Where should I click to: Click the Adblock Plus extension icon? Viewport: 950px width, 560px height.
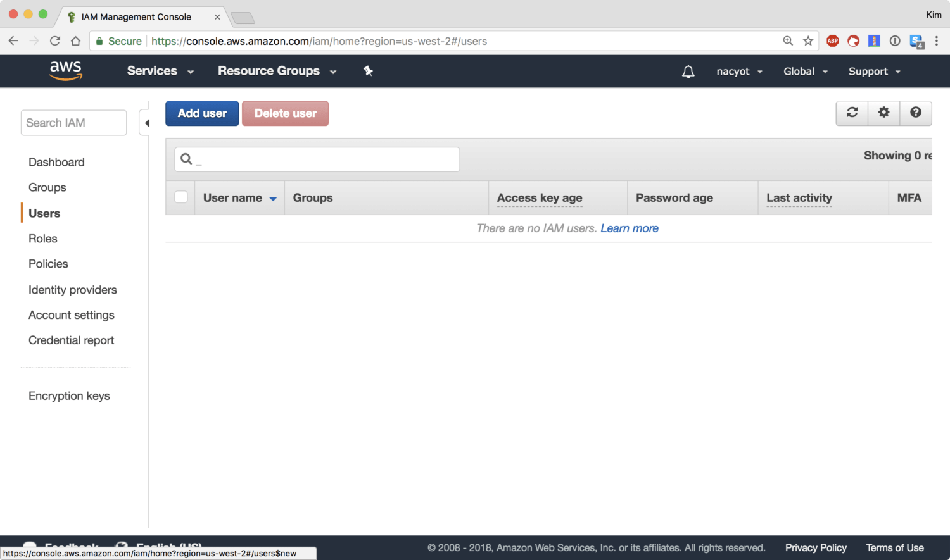832,41
